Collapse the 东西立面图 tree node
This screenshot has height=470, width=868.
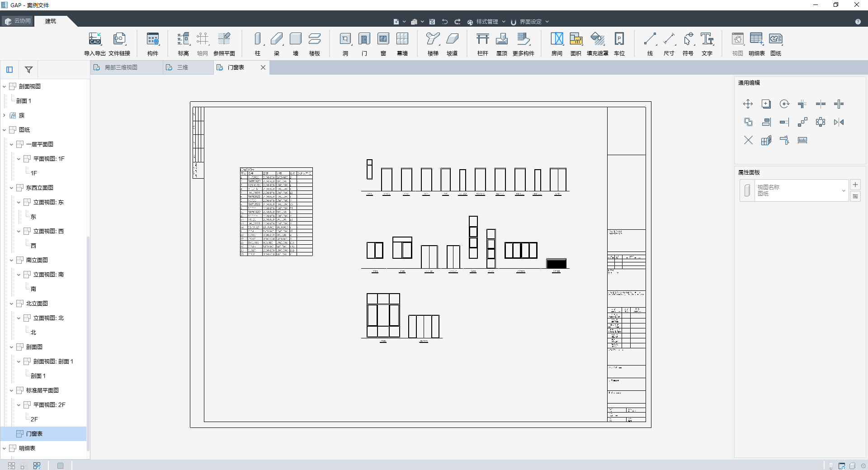click(x=11, y=188)
